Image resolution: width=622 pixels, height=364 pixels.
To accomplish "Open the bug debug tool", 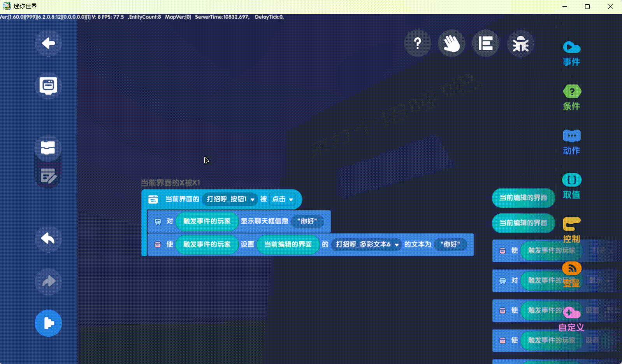I will tap(520, 44).
